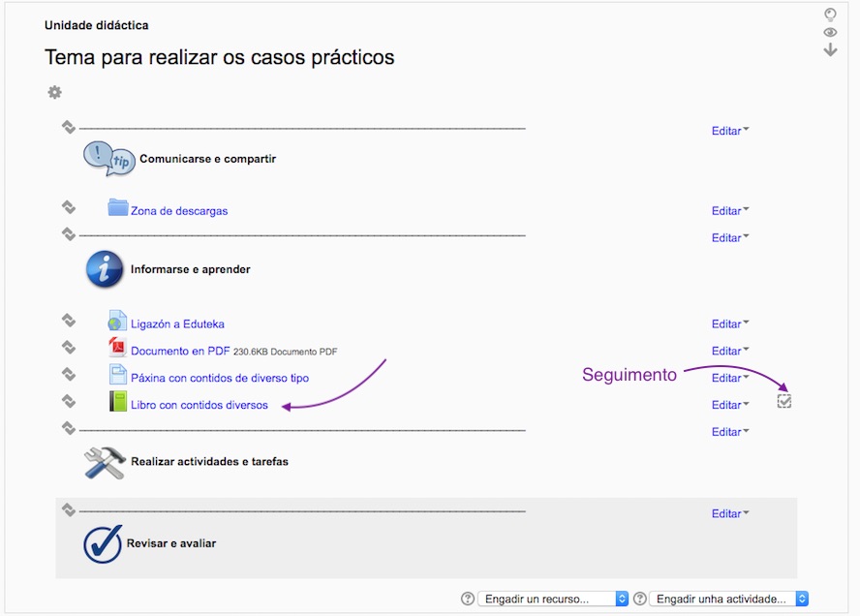The image size is (860, 616).
Task: Click the section settings gear icon
Action: tap(54, 92)
